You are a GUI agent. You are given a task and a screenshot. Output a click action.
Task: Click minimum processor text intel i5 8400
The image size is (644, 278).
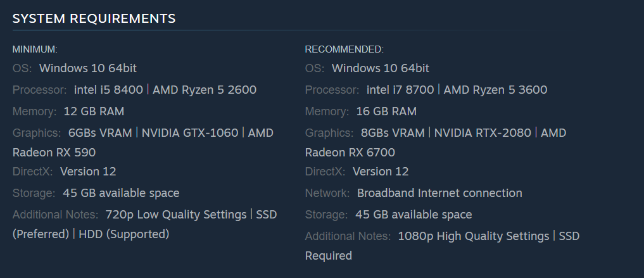tap(108, 89)
